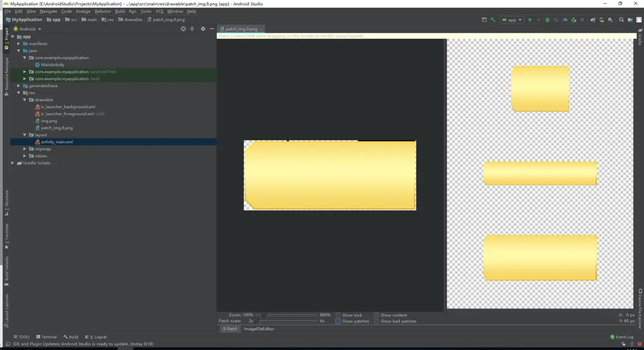Select patch_img.9.png in project tree

[53, 128]
